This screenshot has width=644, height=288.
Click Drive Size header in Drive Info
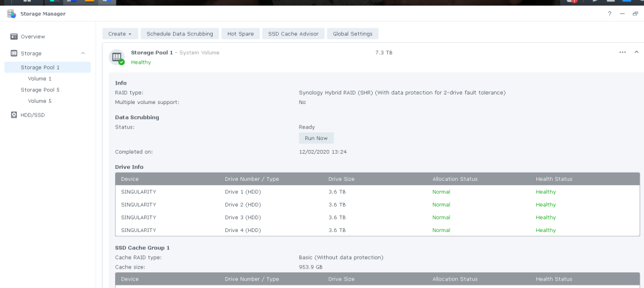coord(341,179)
